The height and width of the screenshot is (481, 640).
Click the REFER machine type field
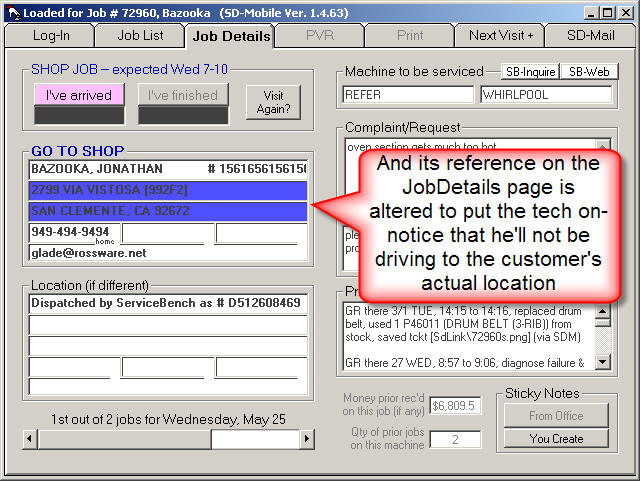[x=407, y=95]
